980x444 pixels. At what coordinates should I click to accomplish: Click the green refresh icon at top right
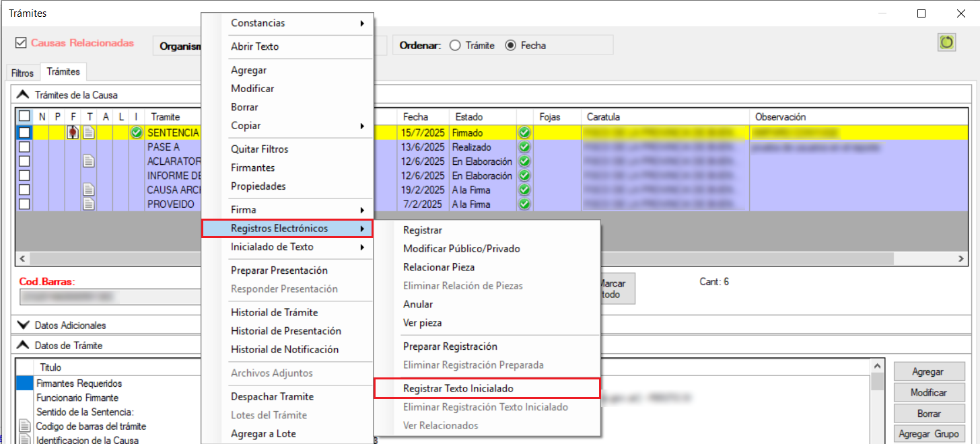click(x=947, y=42)
